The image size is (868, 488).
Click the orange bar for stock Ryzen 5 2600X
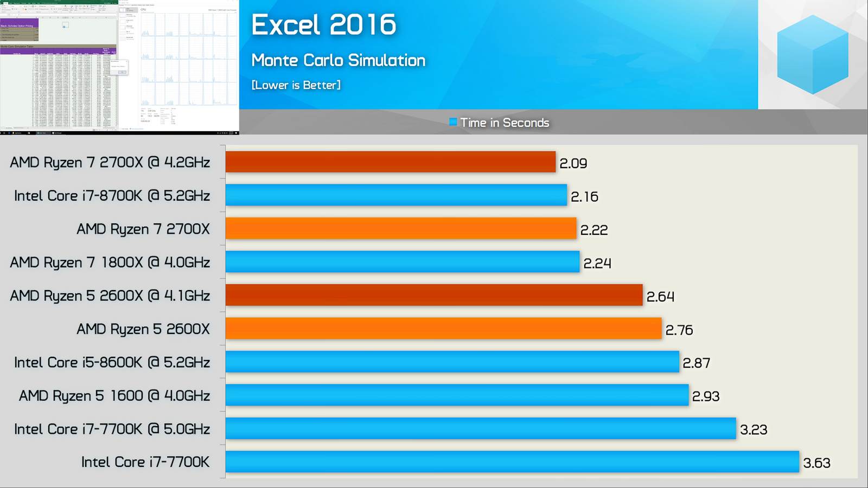point(444,329)
